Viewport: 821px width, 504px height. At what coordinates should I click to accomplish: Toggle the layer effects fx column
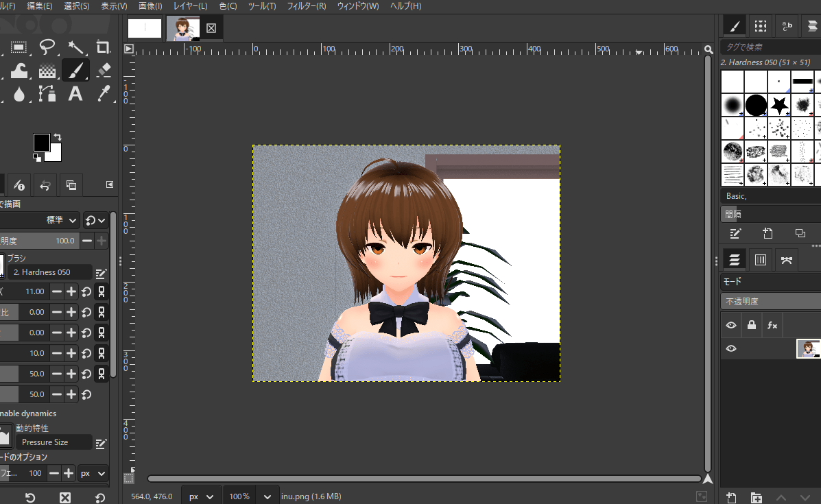pyautogui.click(x=772, y=325)
